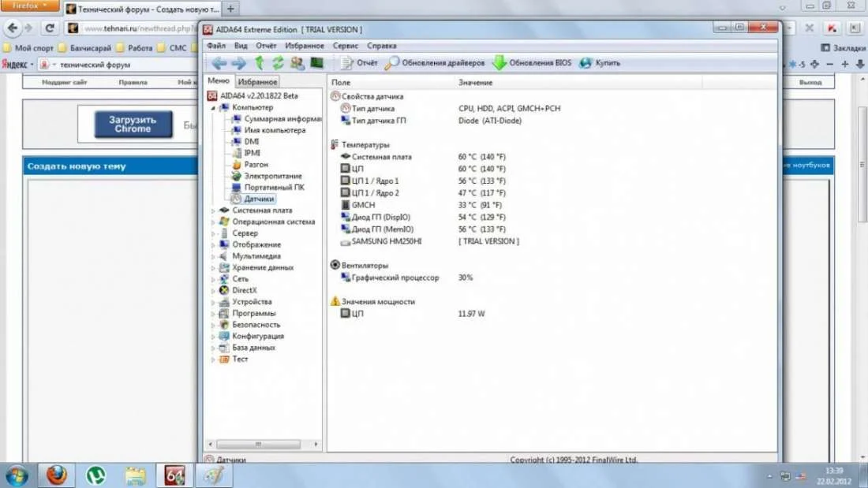Click the Windows Start button

point(17,476)
